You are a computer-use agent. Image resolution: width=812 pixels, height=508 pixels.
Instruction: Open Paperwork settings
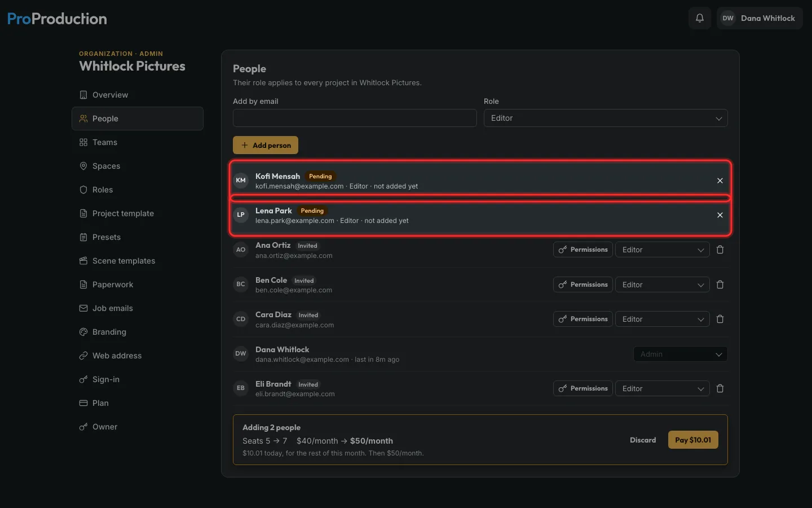click(x=138, y=284)
